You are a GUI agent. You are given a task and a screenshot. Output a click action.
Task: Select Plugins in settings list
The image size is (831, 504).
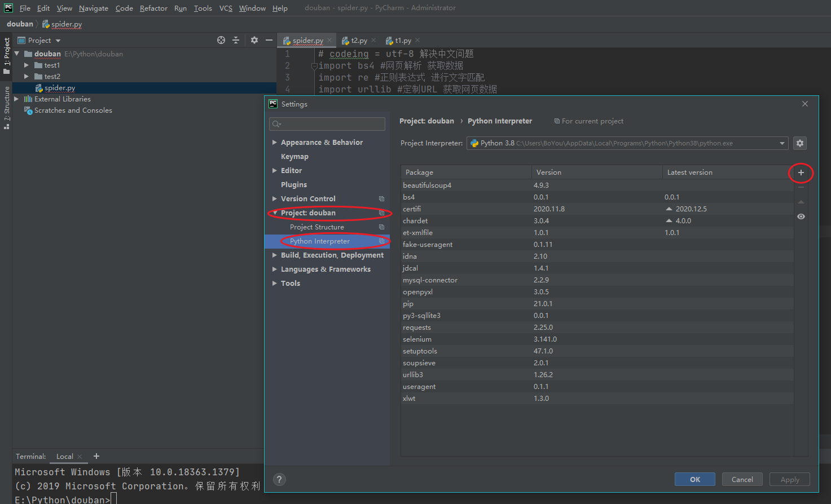294,185
